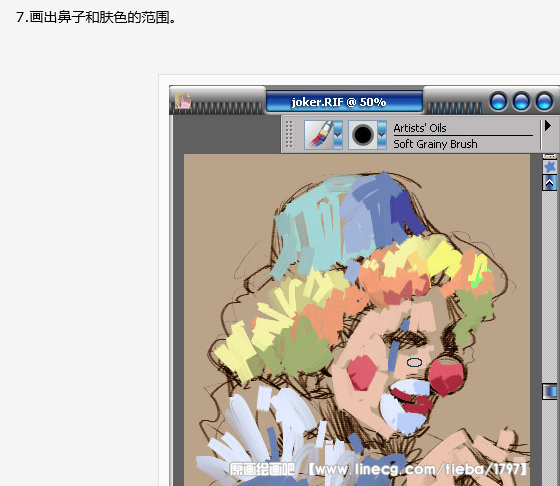Image resolution: width=560 pixels, height=486 pixels.
Task: Click the joker.RIF @ 50% title bar
Action: click(x=345, y=102)
